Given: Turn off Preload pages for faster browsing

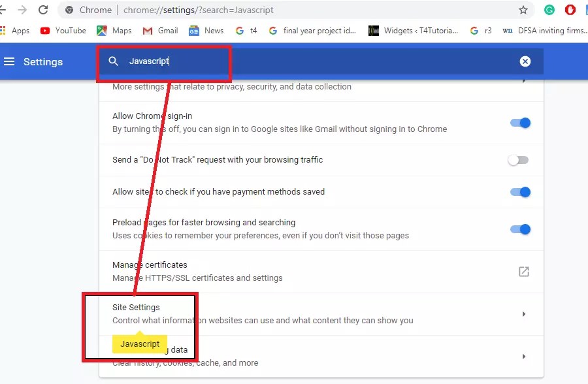Looking at the screenshot, I should [519, 229].
